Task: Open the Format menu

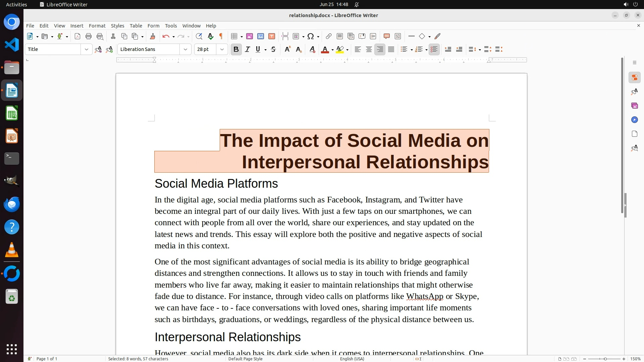Action: click(97, 26)
